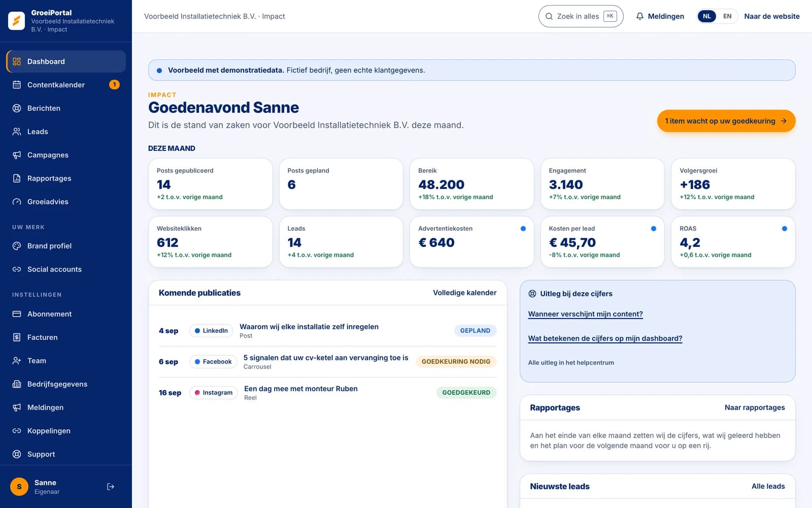Image resolution: width=812 pixels, height=508 pixels.
Task: Click the Leads people icon in sidebar
Action: pyautogui.click(x=17, y=132)
